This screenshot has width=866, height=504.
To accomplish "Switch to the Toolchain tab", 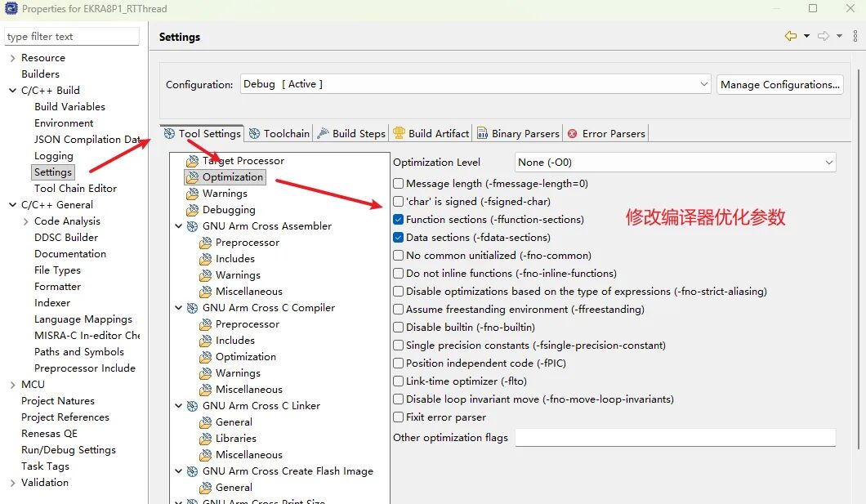I will pyautogui.click(x=279, y=133).
